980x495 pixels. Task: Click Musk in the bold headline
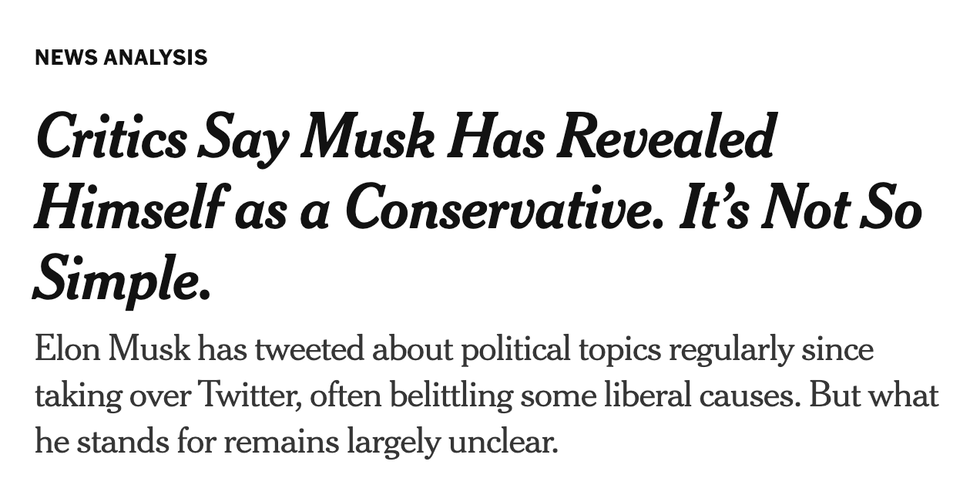tap(371, 138)
